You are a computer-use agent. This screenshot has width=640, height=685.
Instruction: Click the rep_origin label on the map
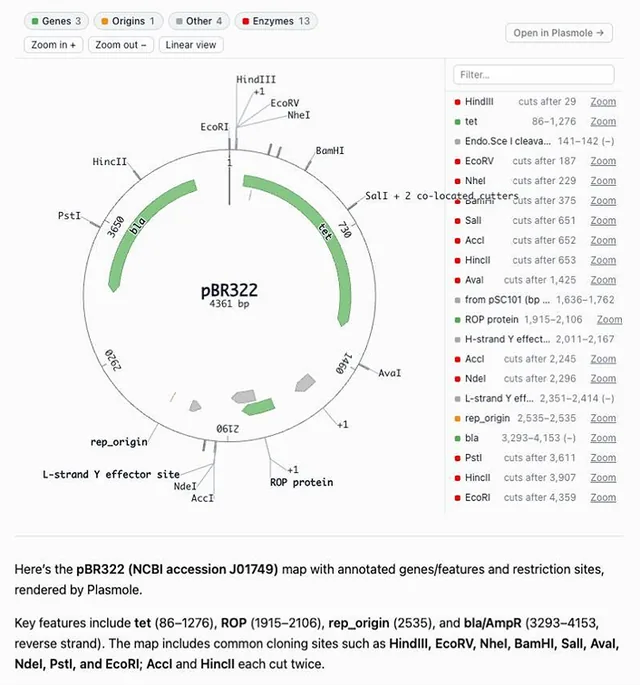click(x=119, y=442)
